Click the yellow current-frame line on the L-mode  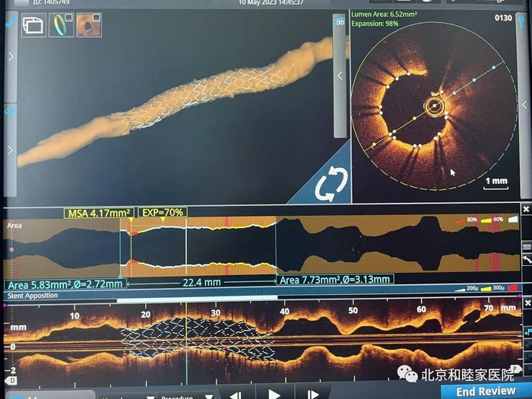[186, 343]
